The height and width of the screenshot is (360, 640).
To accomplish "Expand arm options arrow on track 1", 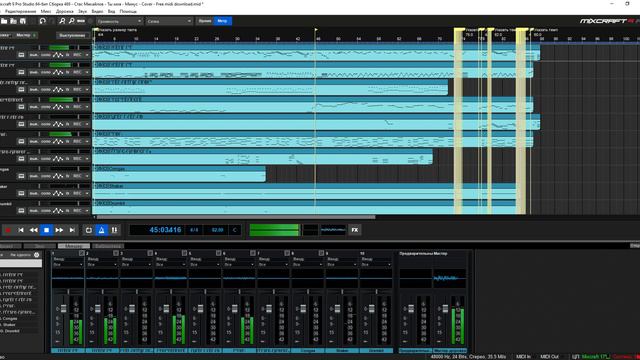I will click(x=87, y=55).
